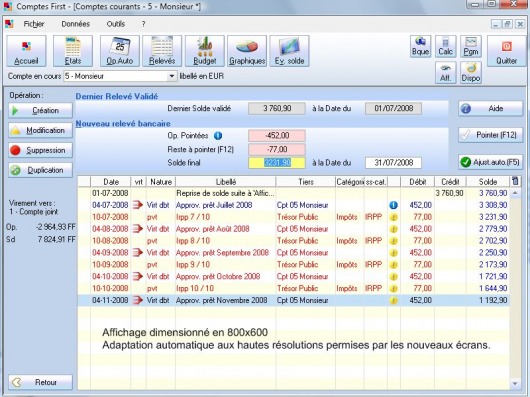Open the Graphiques pie chart button
Viewport: 530px width, 397px height.
coord(247,51)
